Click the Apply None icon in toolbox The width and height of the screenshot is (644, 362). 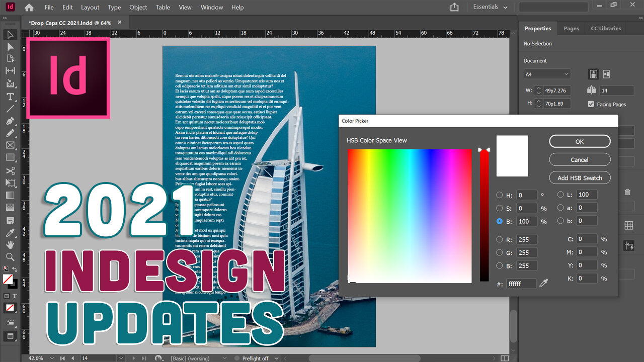coord(10,308)
